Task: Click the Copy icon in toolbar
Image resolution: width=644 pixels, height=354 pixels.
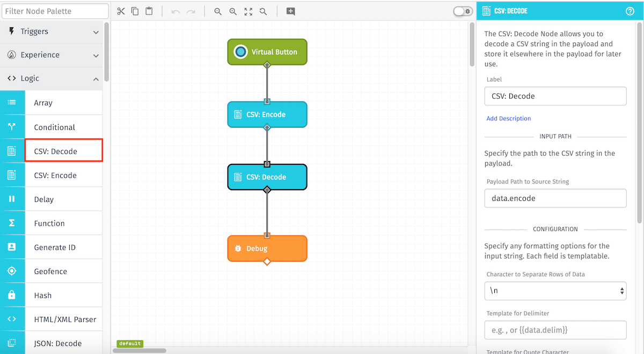Action: (x=135, y=11)
